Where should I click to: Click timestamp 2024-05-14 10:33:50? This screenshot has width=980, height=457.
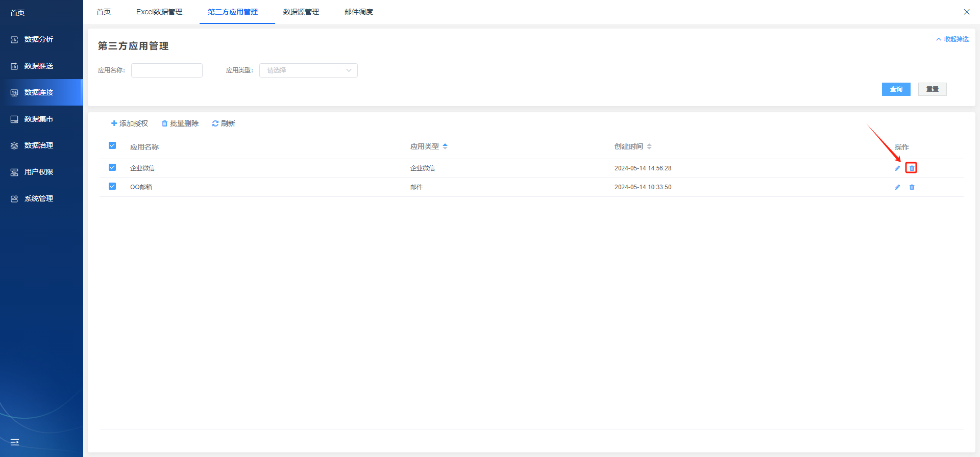[643, 187]
